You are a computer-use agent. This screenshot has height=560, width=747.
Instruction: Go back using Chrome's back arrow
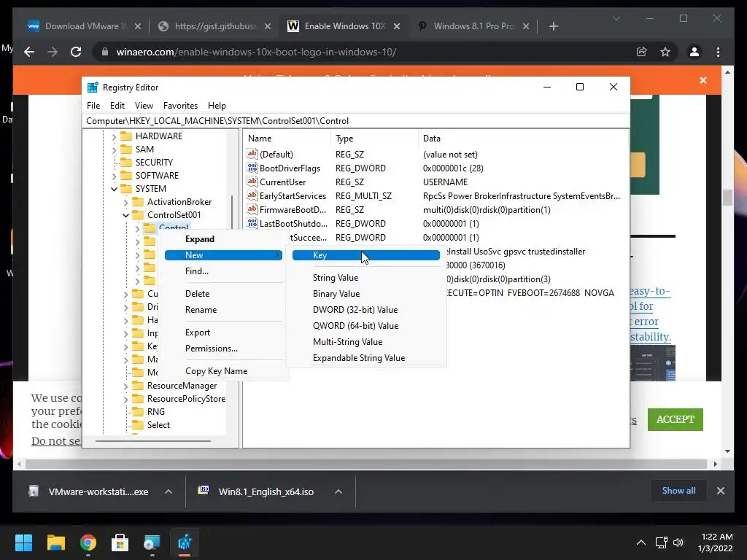pyautogui.click(x=29, y=52)
